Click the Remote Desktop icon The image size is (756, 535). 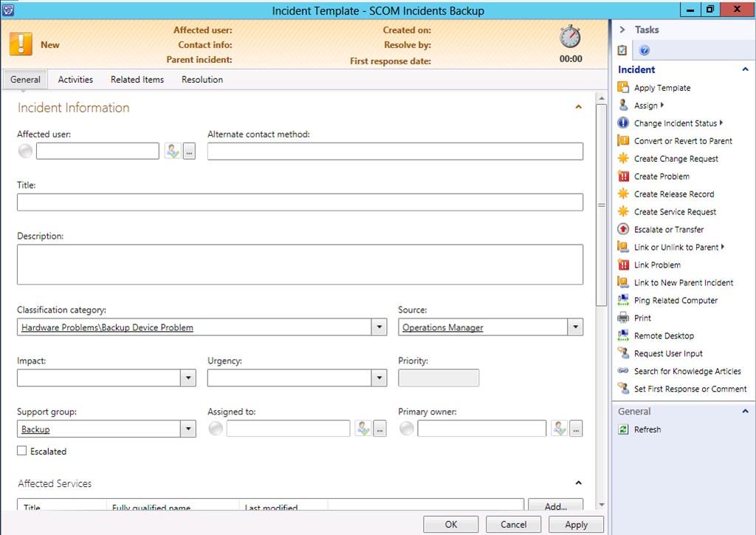623,336
